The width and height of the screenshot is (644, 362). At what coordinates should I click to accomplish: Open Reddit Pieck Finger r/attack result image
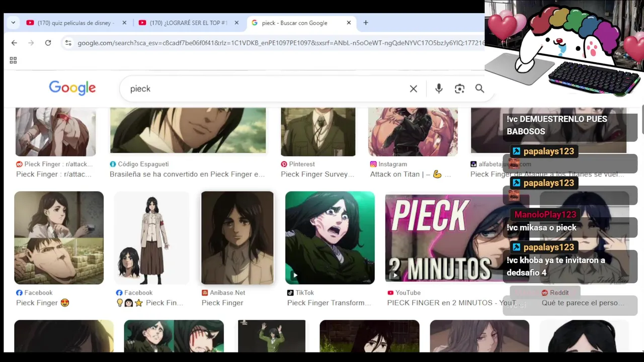55,131
